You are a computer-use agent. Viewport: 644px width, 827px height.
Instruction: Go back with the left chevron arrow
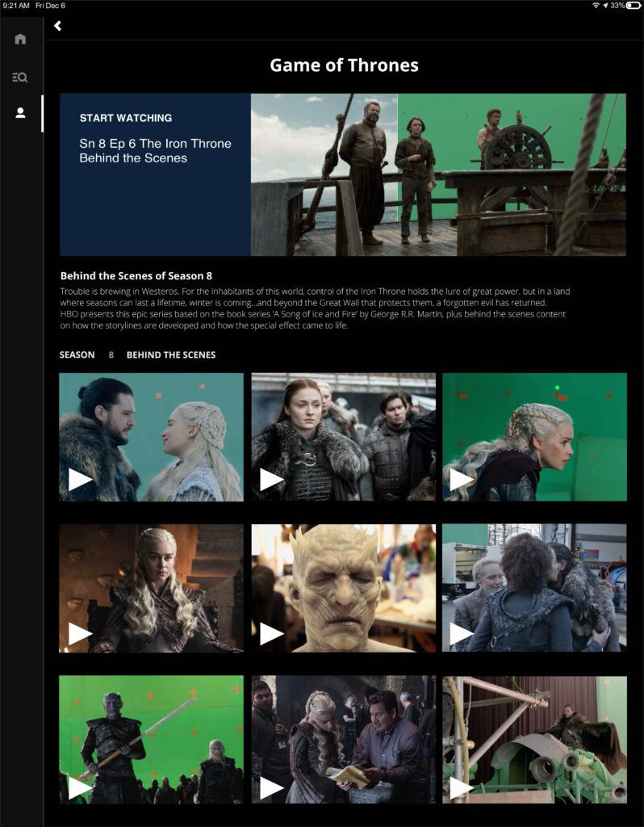[x=58, y=26]
